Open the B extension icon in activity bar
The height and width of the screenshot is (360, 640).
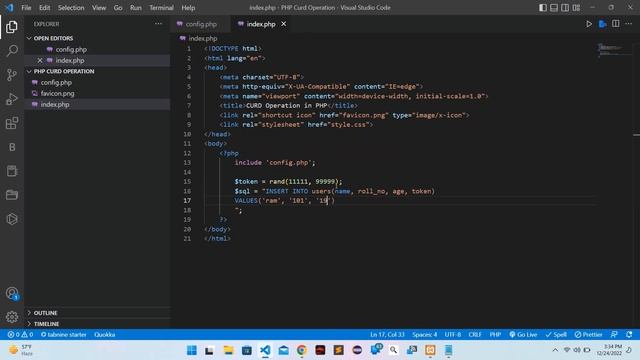click(x=12, y=147)
